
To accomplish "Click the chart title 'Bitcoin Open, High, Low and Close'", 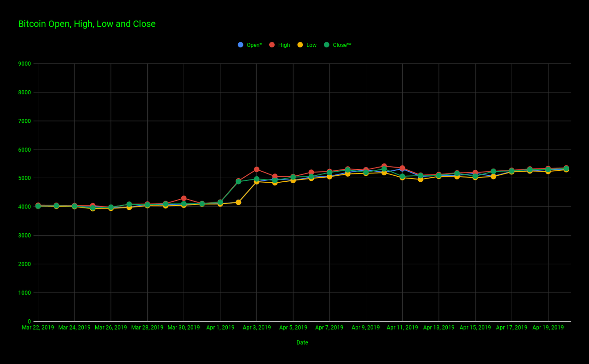I will (x=87, y=24).
